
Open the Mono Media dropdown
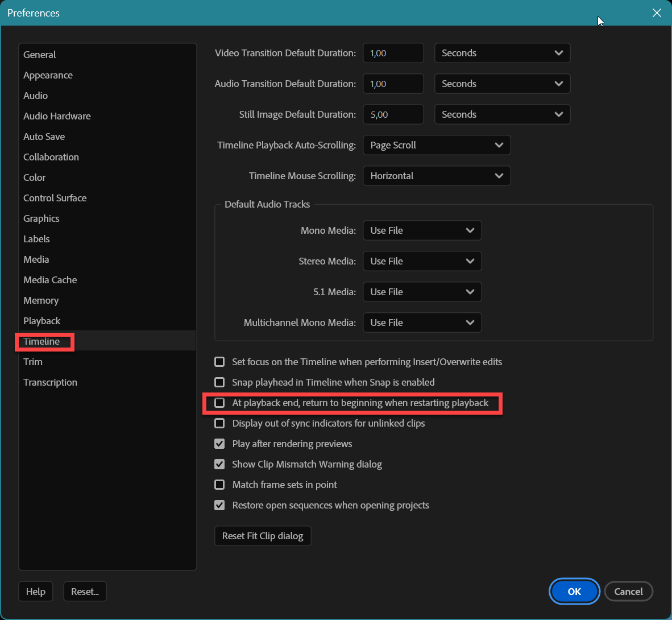click(422, 230)
